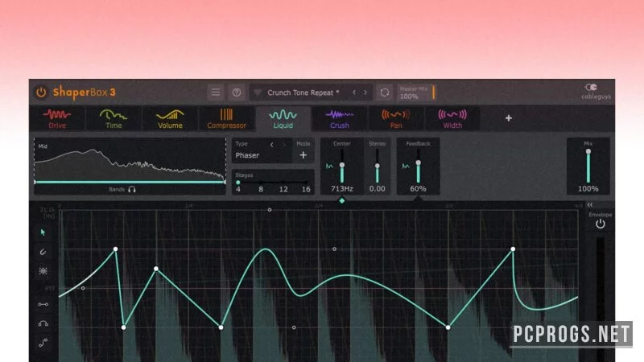
Task: Set Stages to 16
Action: (306, 189)
